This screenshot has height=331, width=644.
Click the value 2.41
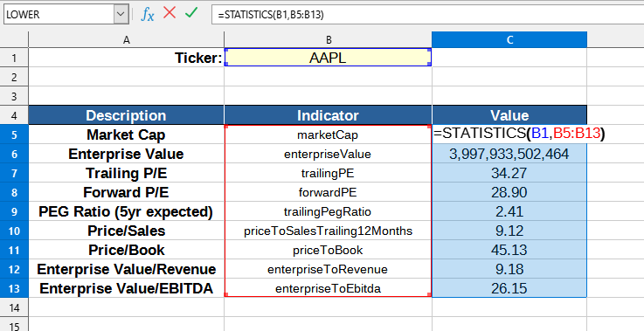pyautogui.click(x=509, y=211)
